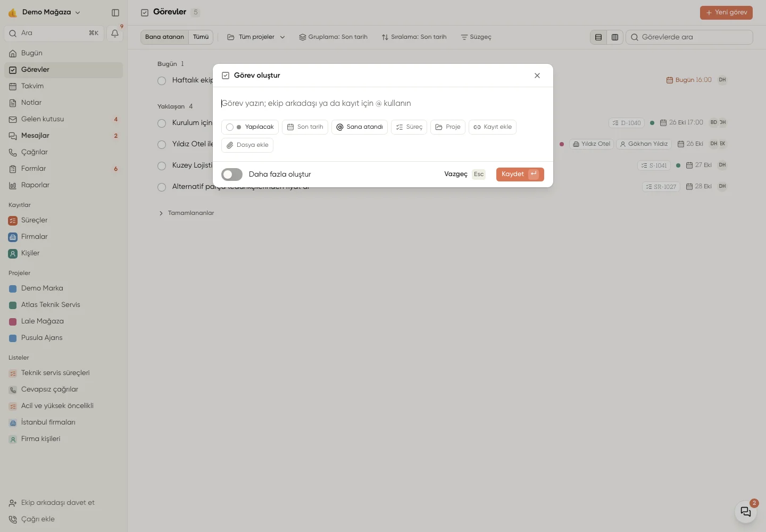This screenshot has height=532, width=766.
Task: Mark Haftalık ekip task complete
Action: [x=162, y=81]
